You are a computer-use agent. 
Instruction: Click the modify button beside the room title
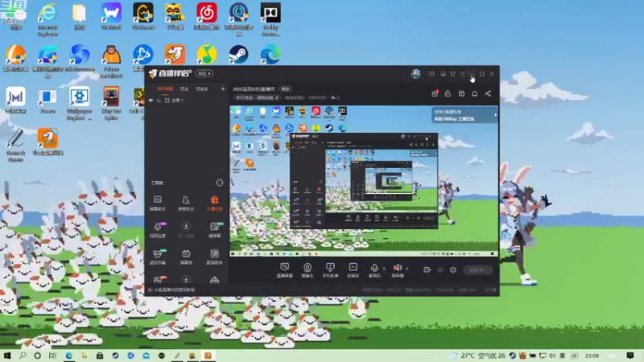coord(285,89)
